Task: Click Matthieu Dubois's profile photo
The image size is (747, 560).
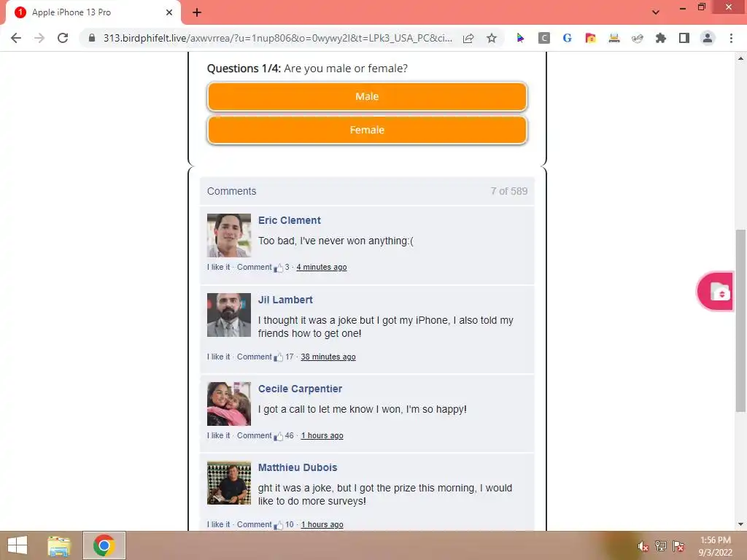Action: click(x=228, y=483)
